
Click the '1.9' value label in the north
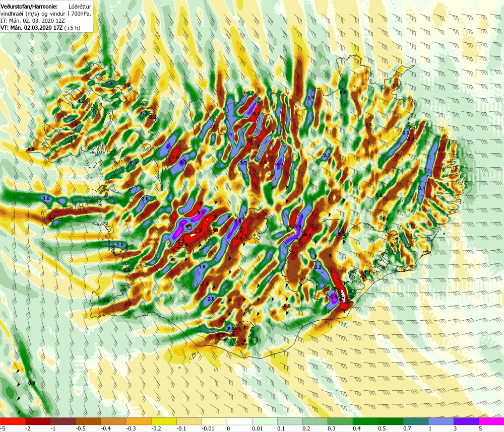point(311,98)
